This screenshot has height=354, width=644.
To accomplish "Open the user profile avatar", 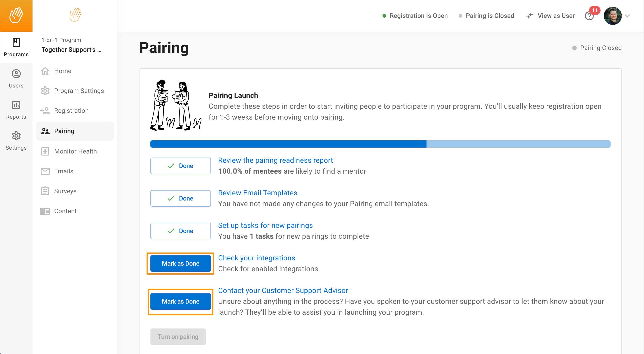I will [x=613, y=16].
